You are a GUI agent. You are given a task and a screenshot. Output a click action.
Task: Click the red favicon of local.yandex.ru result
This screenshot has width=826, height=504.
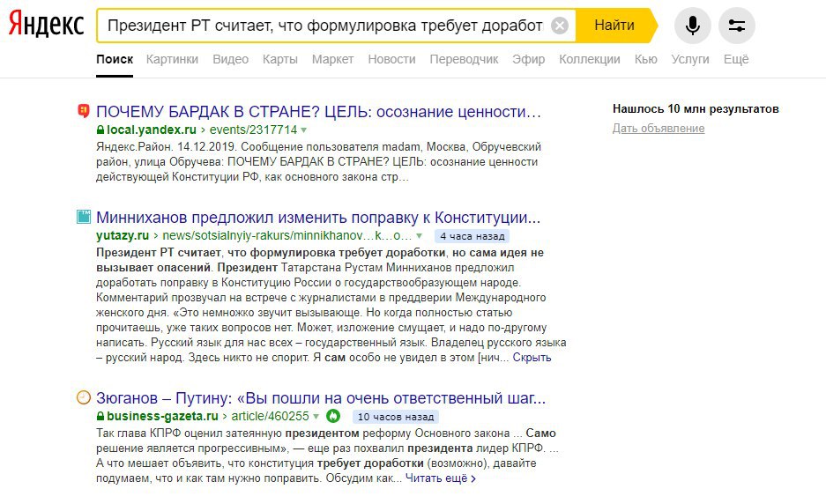click(x=84, y=111)
